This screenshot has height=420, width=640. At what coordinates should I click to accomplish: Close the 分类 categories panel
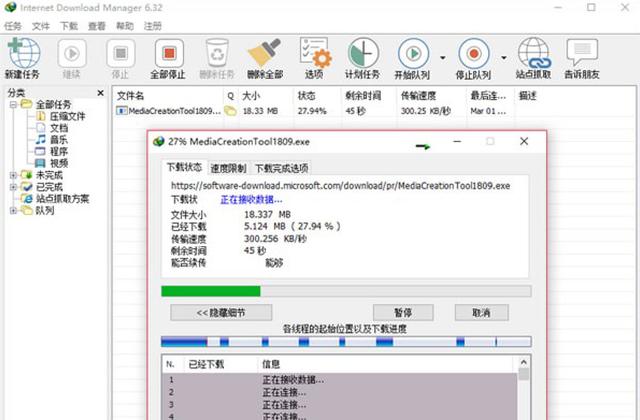[x=100, y=93]
